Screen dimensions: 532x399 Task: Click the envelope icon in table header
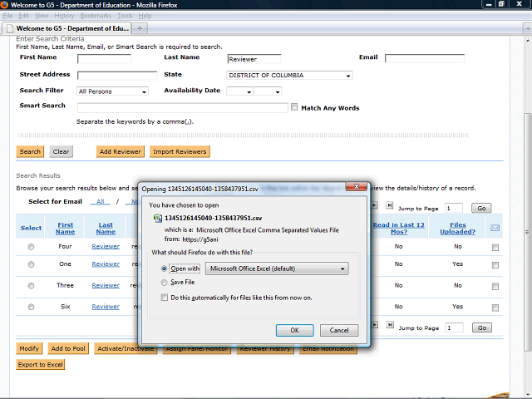click(x=495, y=229)
